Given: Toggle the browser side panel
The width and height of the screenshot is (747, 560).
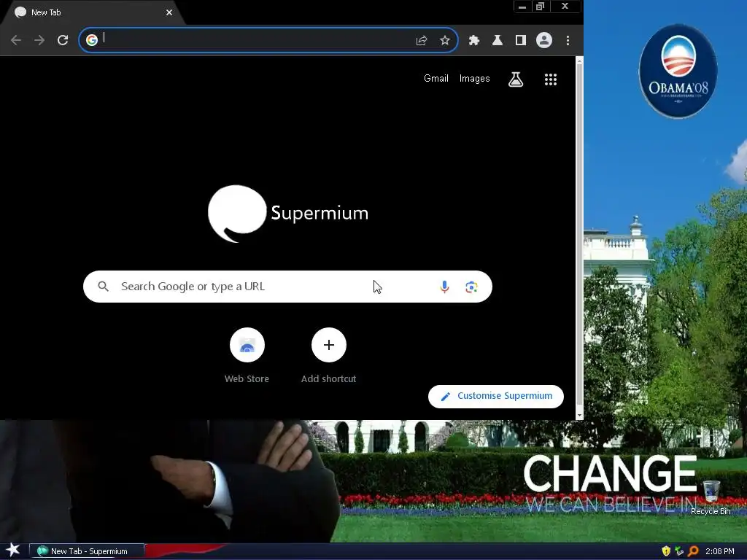Looking at the screenshot, I should click(x=521, y=41).
